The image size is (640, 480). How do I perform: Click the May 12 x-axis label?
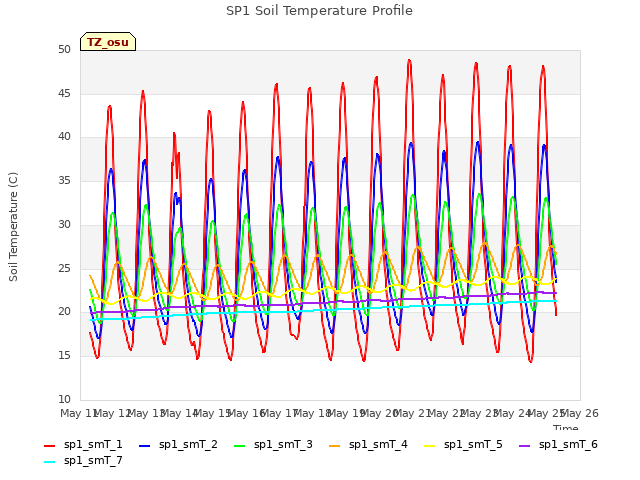112,413
